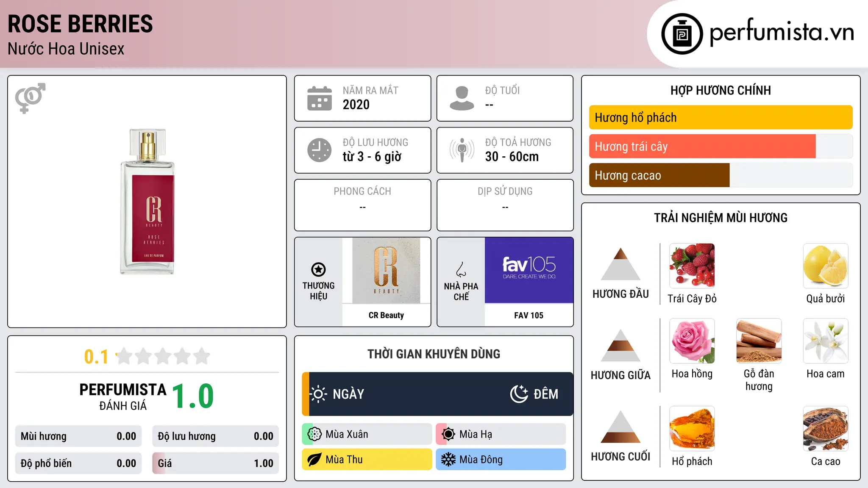Viewport: 868px width, 488px height.
Task: Select the Gỗ đàn hương note image
Action: (x=759, y=341)
